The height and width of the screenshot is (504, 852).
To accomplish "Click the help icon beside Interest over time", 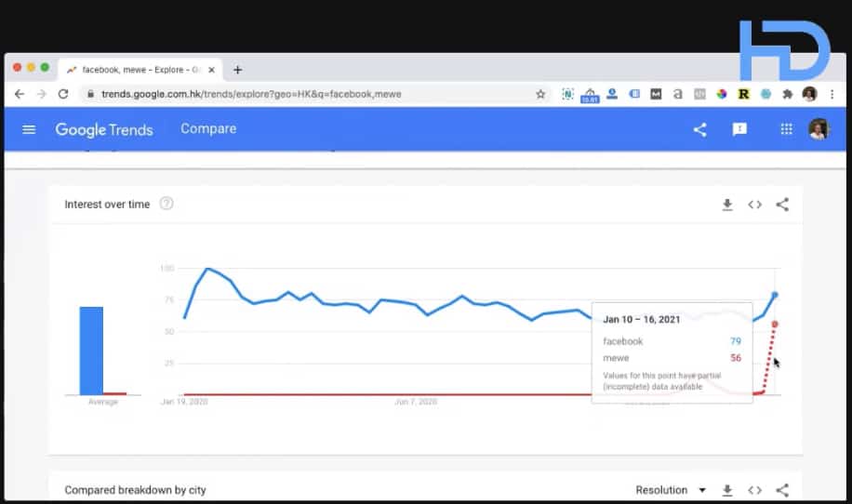I will pos(166,204).
